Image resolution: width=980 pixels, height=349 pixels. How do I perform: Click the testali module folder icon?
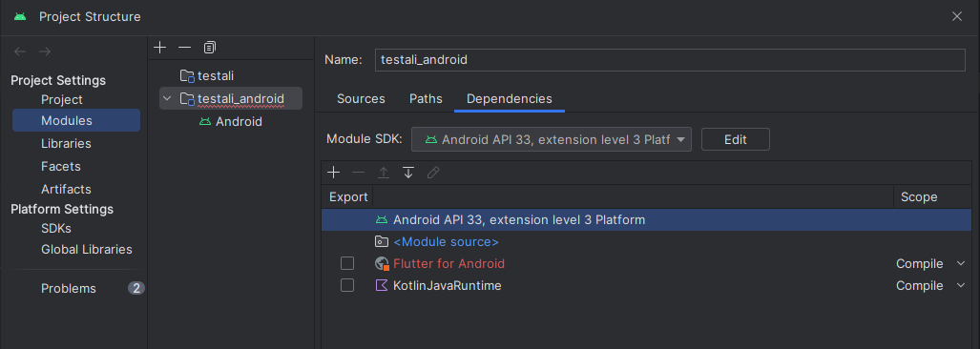tap(187, 76)
